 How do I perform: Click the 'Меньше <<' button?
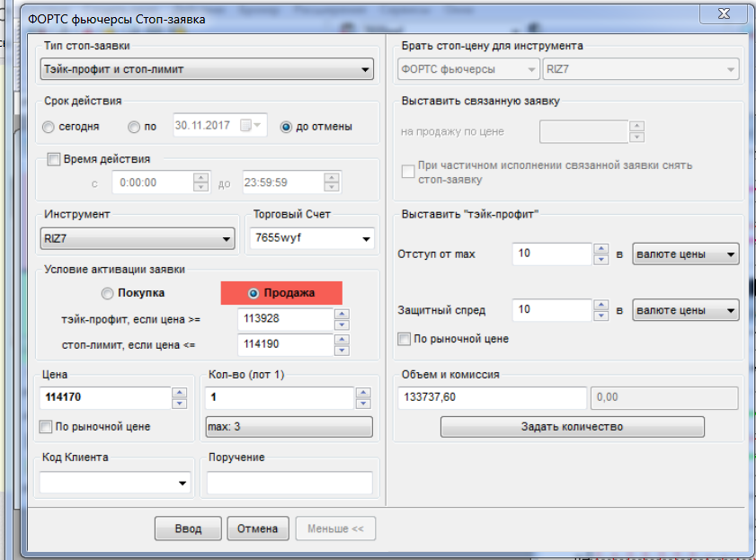coord(335,529)
